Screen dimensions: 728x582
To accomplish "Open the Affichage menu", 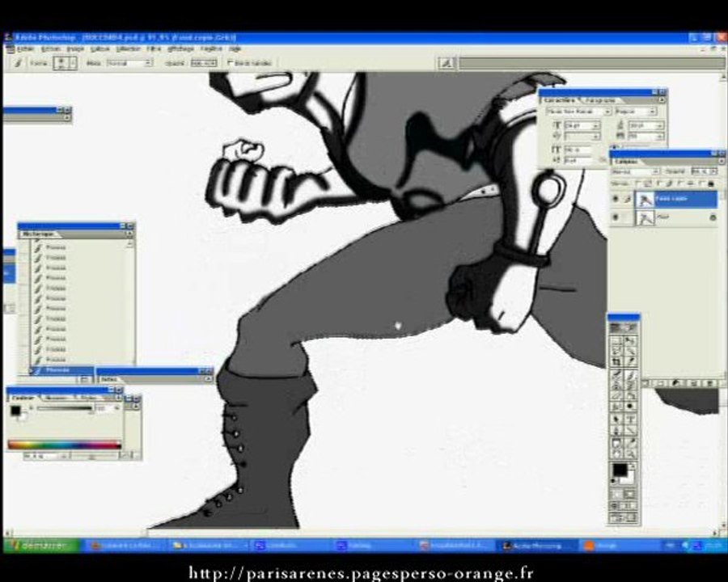I will (x=180, y=48).
